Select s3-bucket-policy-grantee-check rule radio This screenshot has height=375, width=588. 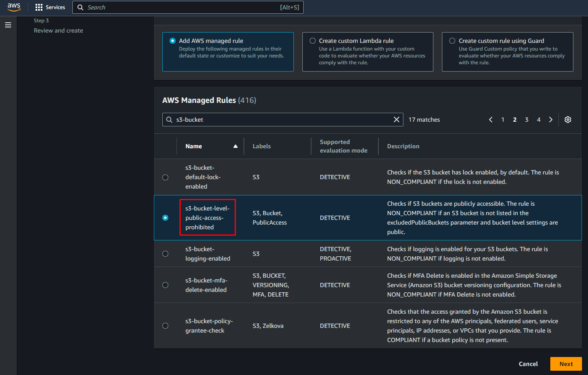pos(165,326)
